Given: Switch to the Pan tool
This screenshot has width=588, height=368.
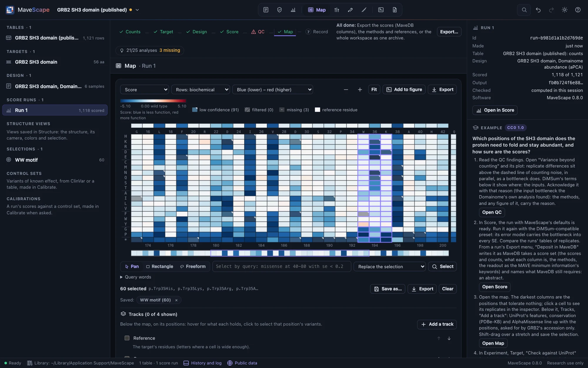Looking at the screenshot, I should (132, 267).
